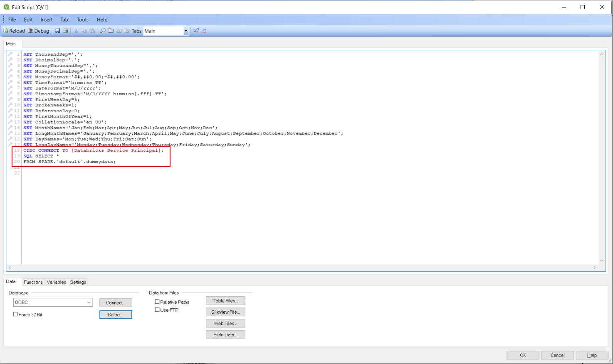This screenshot has height=364, width=613.
Task: Check the Use FTP option
Action: [157, 310]
